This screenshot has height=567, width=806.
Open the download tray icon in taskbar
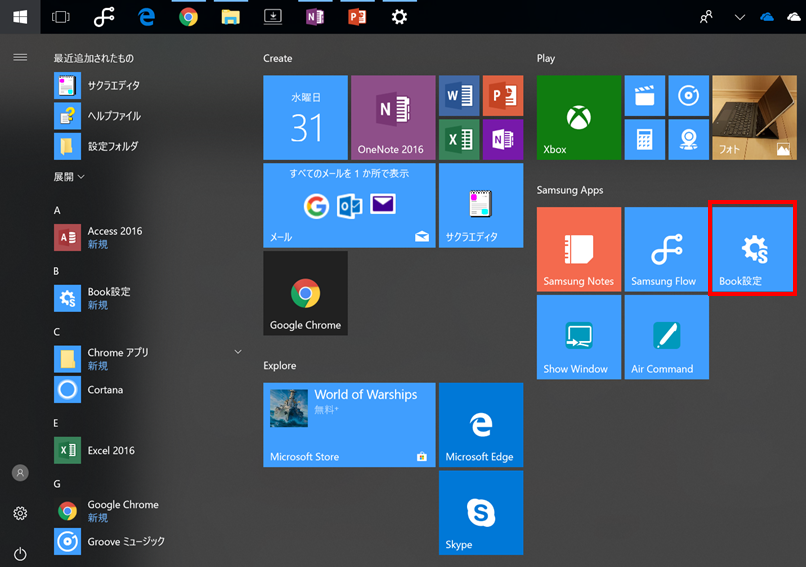tap(272, 17)
